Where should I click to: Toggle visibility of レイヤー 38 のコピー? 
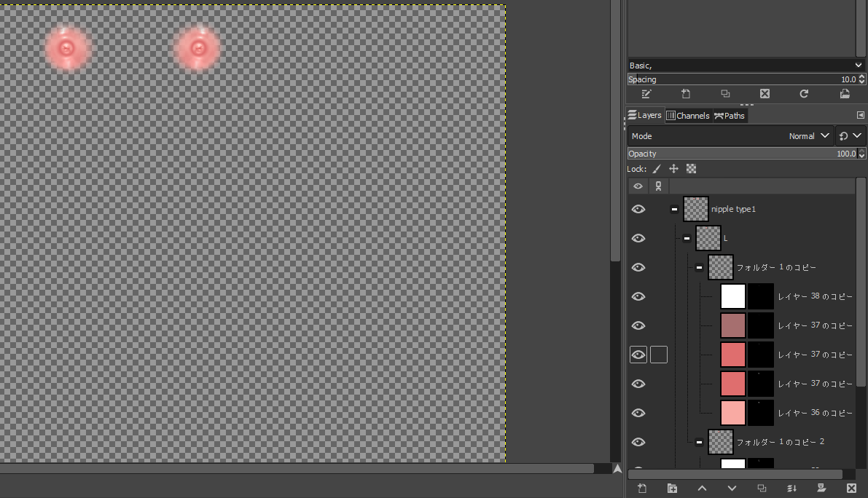[638, 296]
